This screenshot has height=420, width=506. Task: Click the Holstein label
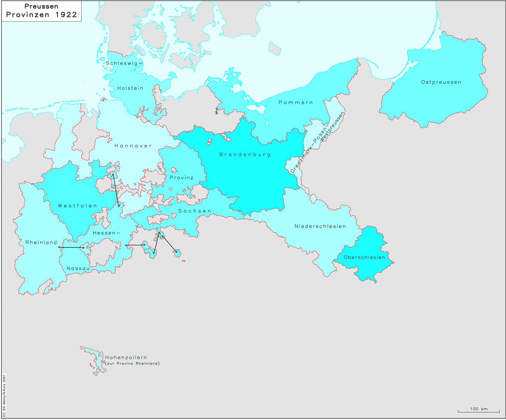coord(130,88)
